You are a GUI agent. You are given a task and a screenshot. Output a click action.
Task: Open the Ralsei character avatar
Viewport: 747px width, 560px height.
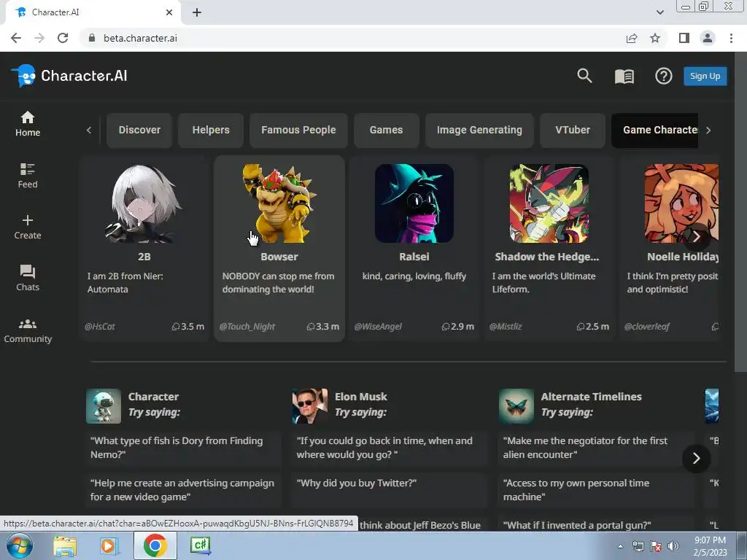(414, 203)
